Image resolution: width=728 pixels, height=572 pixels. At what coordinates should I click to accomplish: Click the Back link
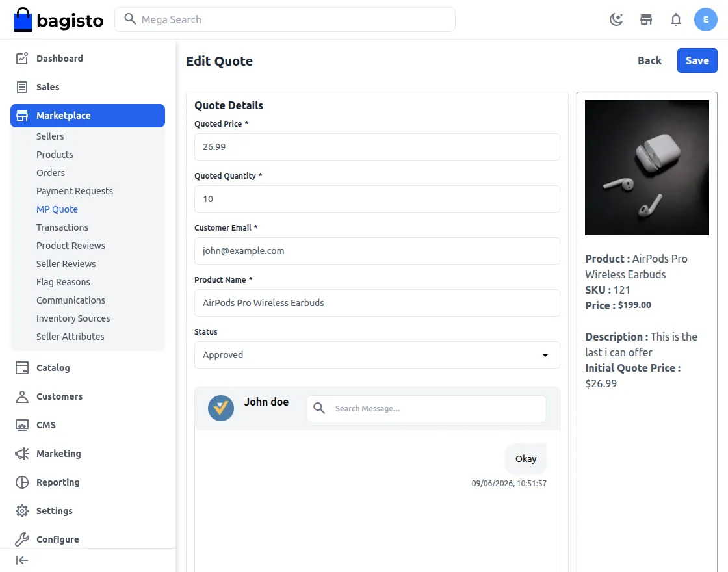tap(649, 60)
